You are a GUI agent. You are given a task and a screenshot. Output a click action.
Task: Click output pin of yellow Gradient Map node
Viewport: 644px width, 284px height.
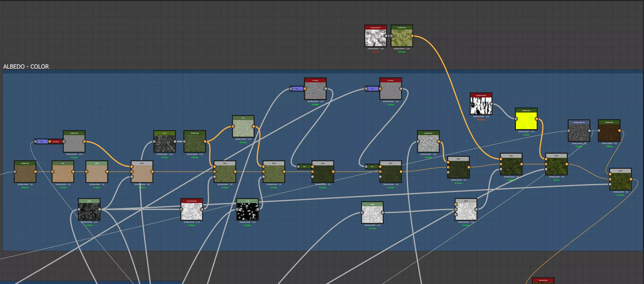pos(537,119)
